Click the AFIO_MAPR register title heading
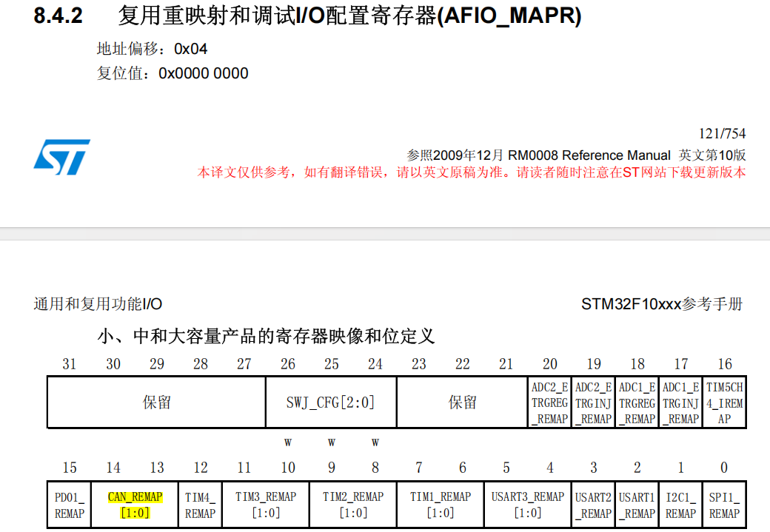The image size is (770, 532). point(349,16)
